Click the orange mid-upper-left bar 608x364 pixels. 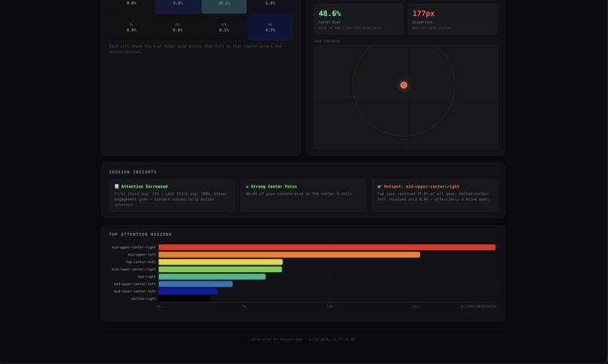coord(289,255)
